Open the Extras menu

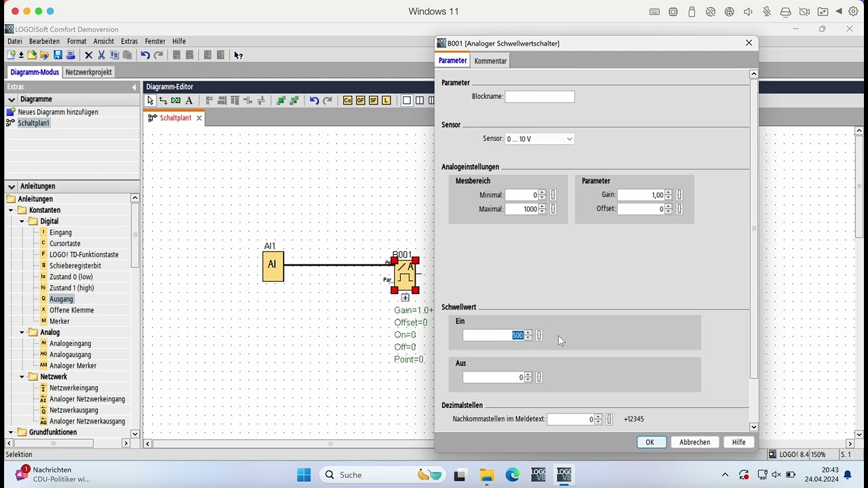tap(129, 41)
